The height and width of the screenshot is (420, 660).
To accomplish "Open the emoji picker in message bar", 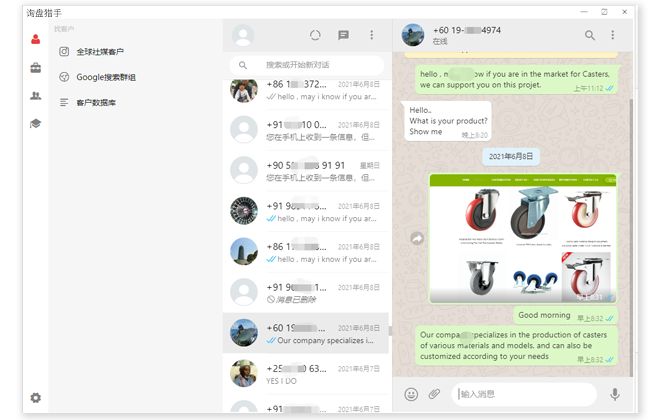I will coord(411,394).
